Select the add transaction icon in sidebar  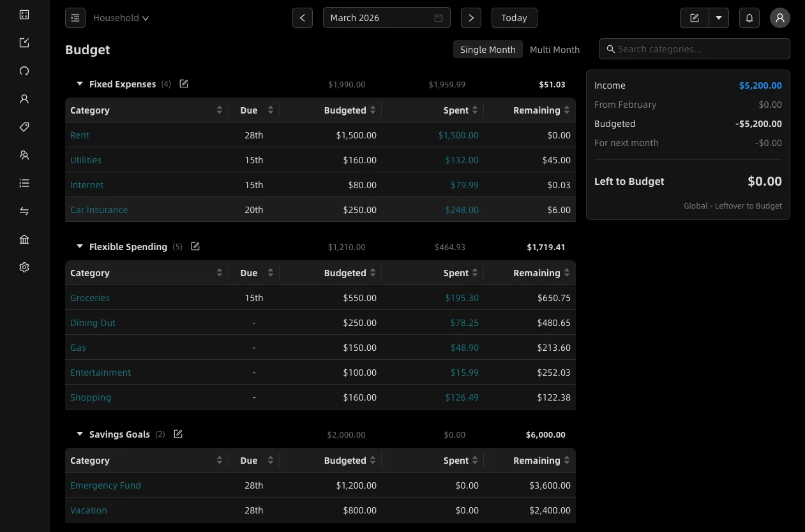click(24, 42)
